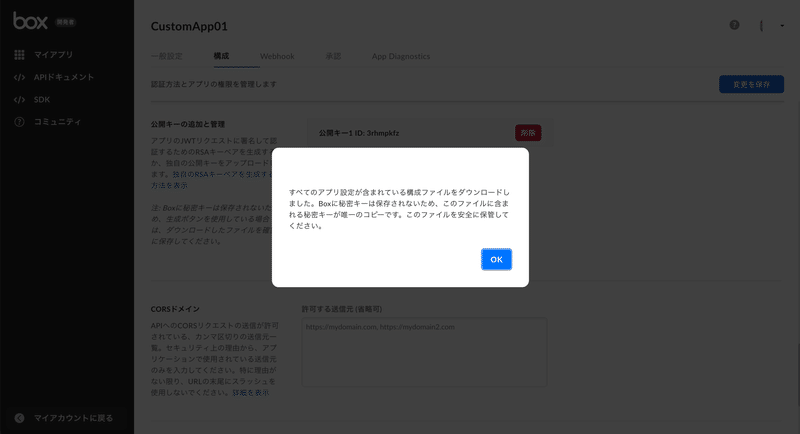Image resolution: width=800 pixels, height=434 pixels.
Task: Click the CustomApp01 title
Action: [189, 26]
